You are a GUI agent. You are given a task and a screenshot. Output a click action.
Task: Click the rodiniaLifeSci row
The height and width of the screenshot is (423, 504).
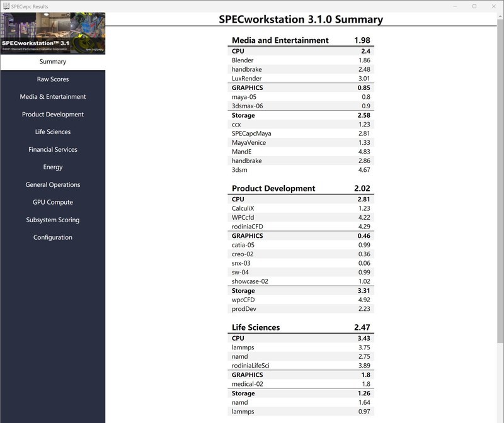pyautogui.click(x=301, y=366)
